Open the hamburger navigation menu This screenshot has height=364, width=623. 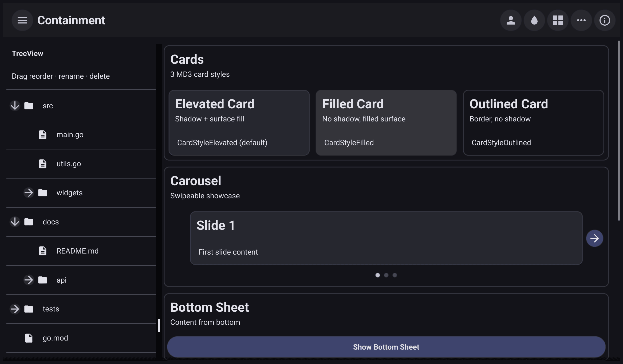(x=22, y=20)
